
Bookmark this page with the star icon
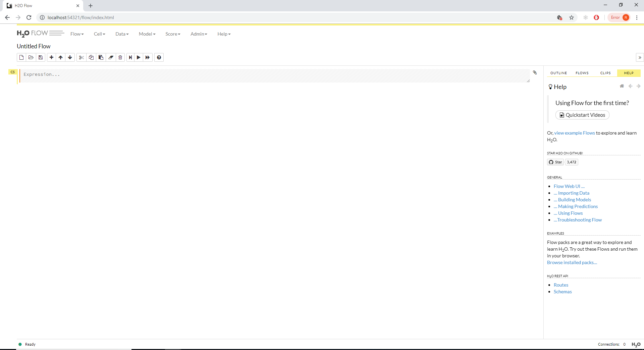572,17
